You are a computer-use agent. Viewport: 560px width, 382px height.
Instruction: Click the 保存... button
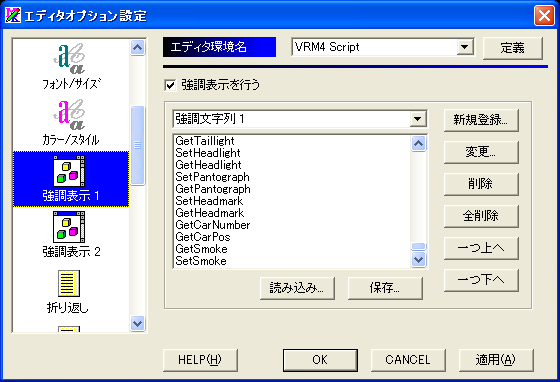(x=385, y=288)
